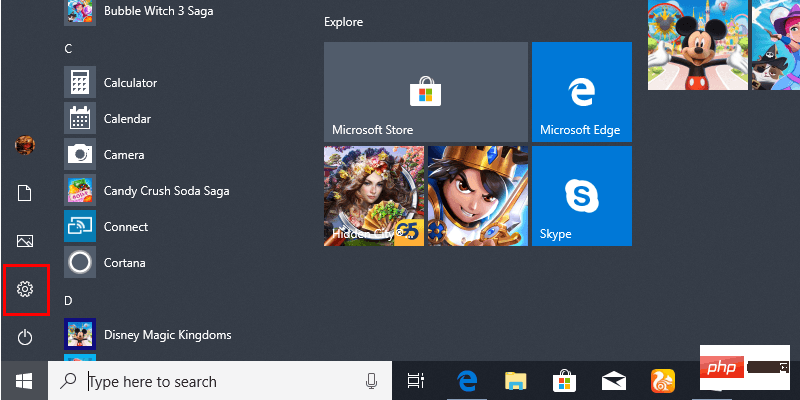Launch Candy Crush Soda Saga icon
Viewport: 800px width, 400px height.
click(x=80, y=190)
